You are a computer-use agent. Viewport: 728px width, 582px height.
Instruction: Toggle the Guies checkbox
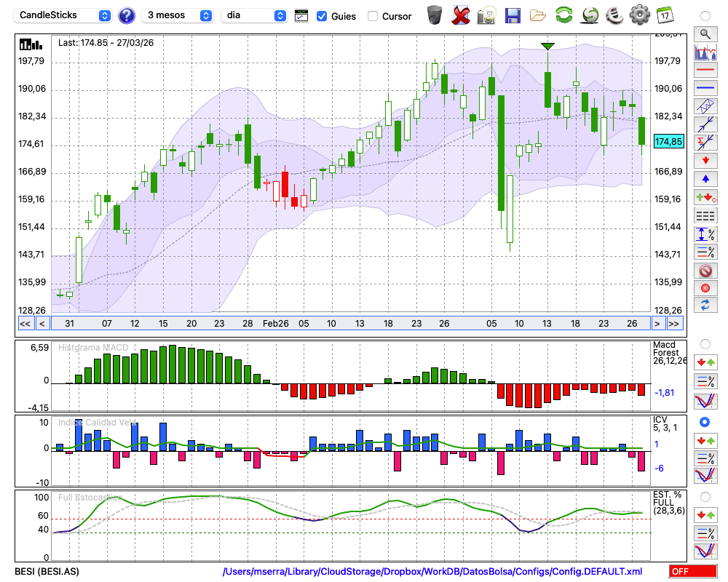pos(321,16)
